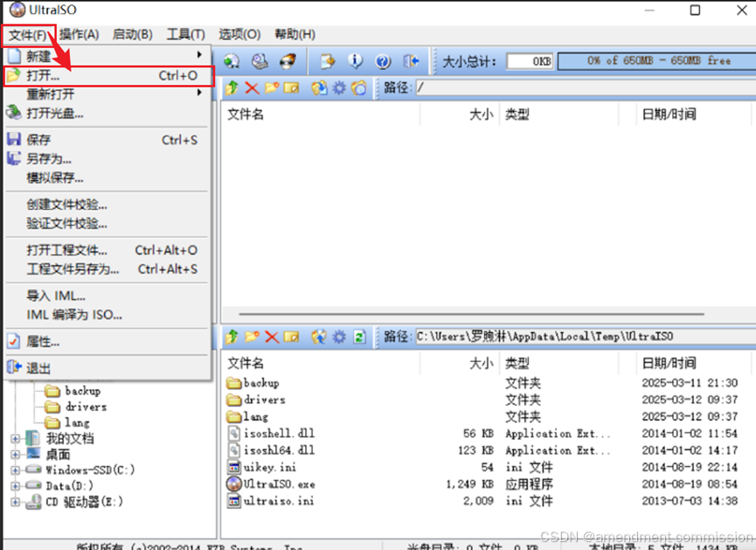
Task: Click new folder icon in image pane toolbar
Action: coord(272,87)
